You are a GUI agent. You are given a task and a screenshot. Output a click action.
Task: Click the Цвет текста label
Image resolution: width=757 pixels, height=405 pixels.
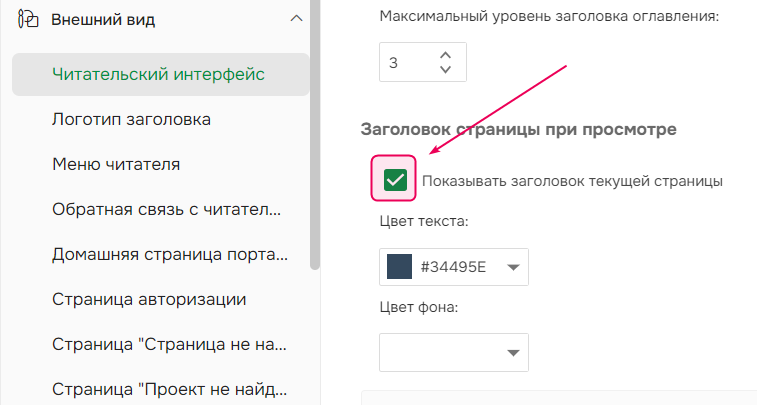point(424,222)
